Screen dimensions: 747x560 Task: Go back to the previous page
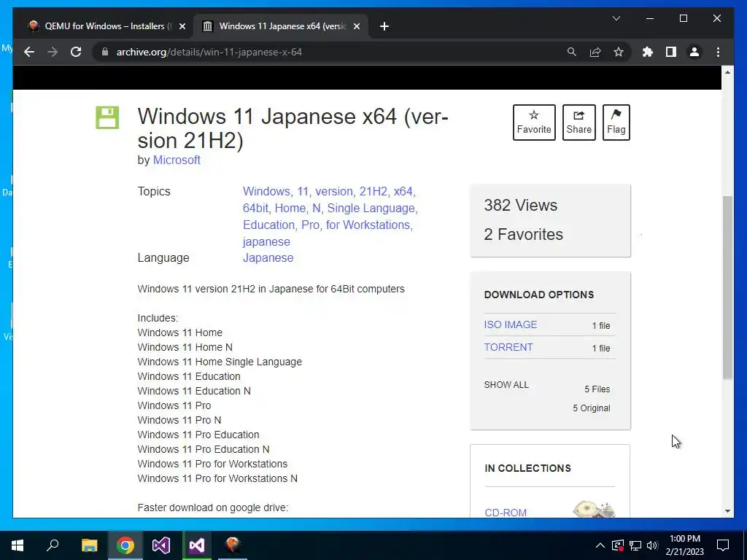[x=29, y=52]
